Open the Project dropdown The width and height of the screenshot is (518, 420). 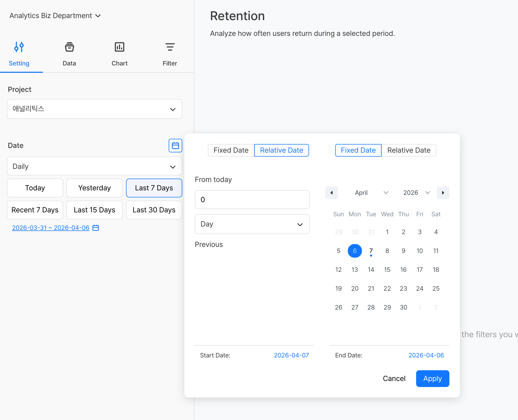[x=94, y=109]
